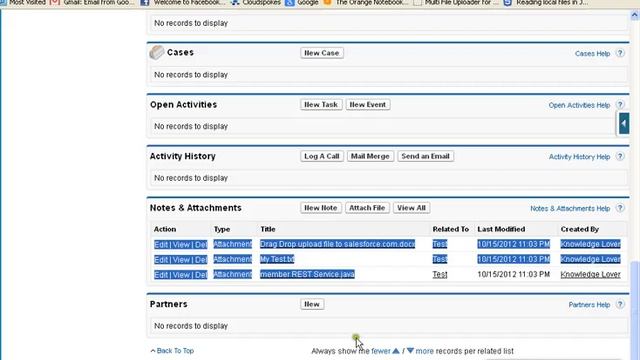The width and height of the screenshot is (640, 360).
Task: Click the Related To column header
Action: click(451, 229)
